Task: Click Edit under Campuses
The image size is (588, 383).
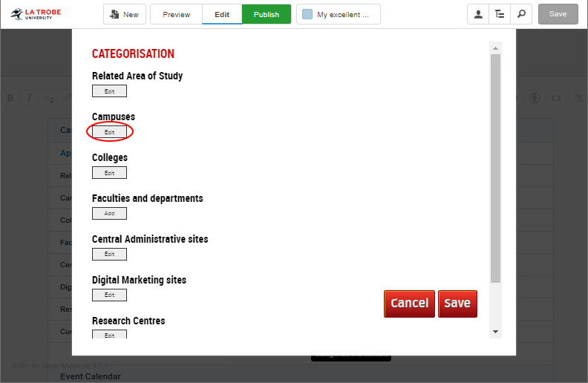Action: (x=109, y=132)
